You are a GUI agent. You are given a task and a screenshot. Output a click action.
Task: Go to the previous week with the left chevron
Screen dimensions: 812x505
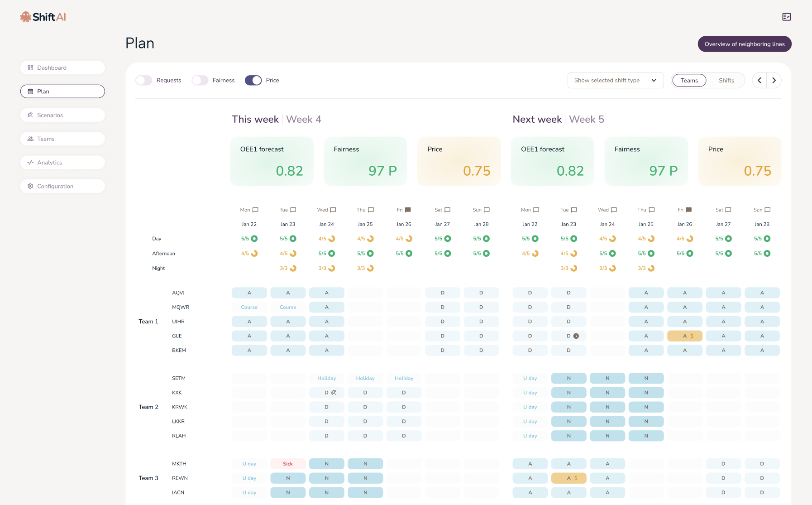(759, 80)
